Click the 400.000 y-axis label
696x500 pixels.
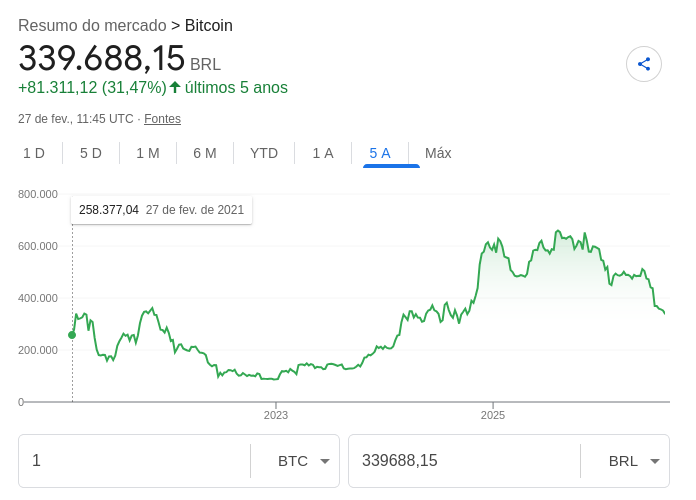pyautogui.click(x=38, y=298)
